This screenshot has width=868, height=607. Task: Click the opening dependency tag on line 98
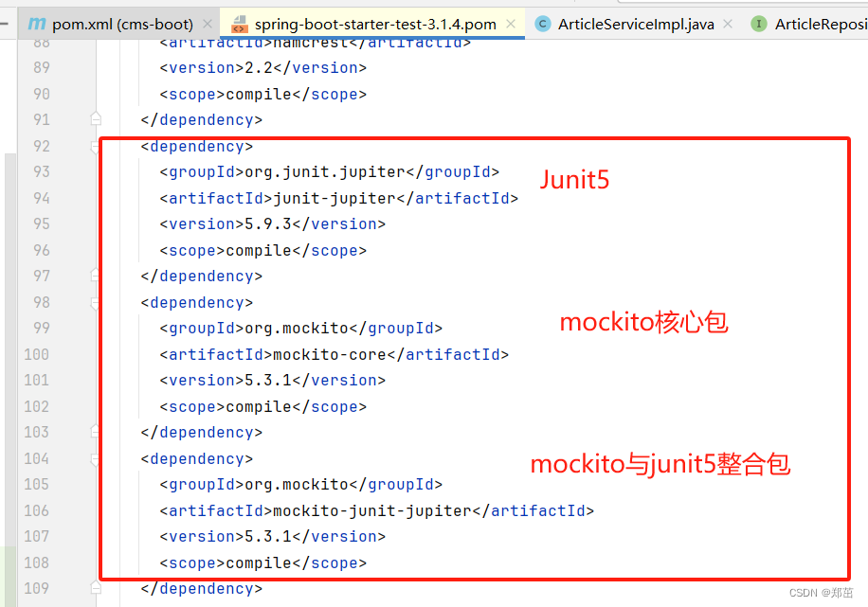pos(196,303)
